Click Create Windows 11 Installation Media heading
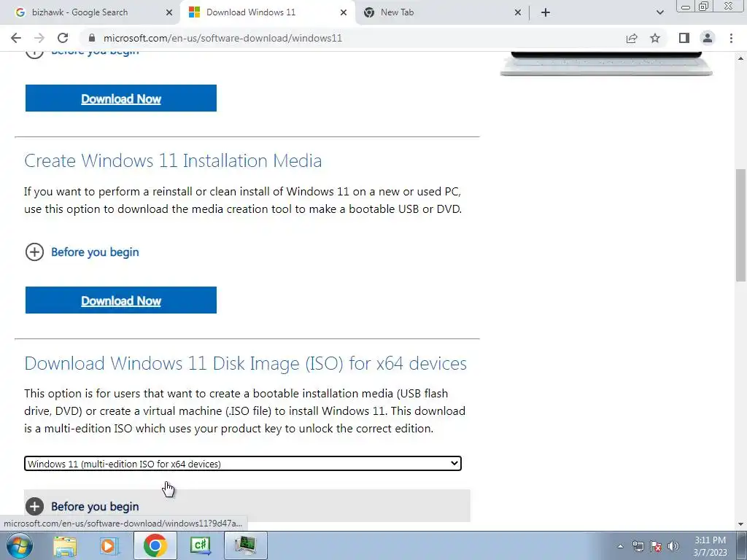This screenshot has width=747, height=560. tap(173, 161)
